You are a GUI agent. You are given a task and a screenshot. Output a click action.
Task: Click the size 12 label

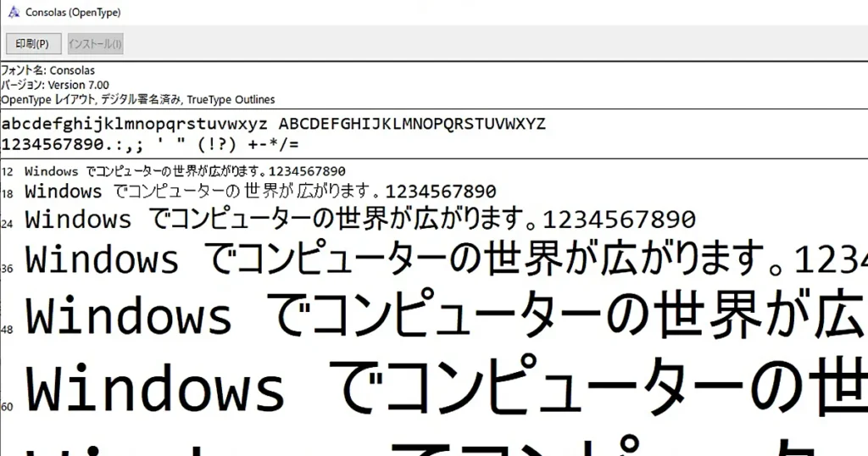[7, 172]
